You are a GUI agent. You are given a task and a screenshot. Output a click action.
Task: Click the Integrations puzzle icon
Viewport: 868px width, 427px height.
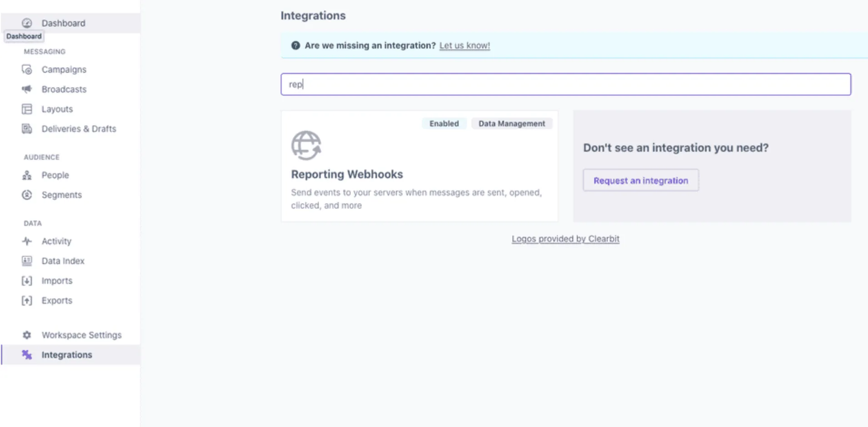[27, 355]
